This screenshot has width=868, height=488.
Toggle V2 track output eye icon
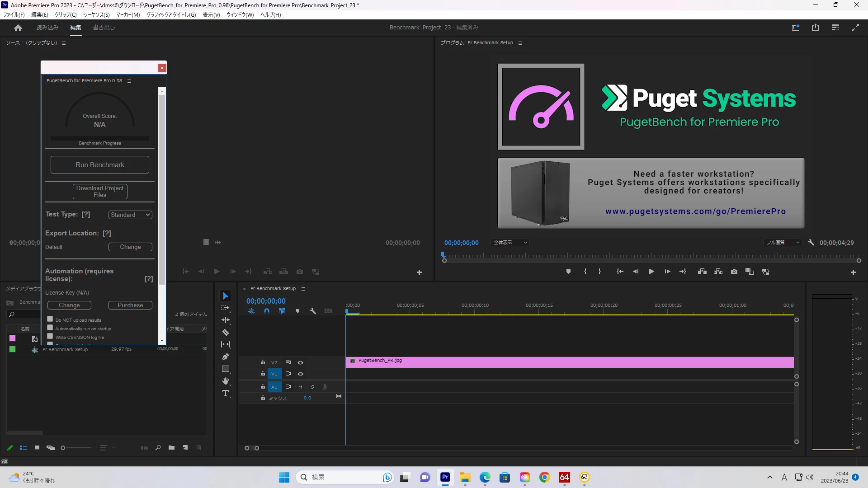pos(300,362)
